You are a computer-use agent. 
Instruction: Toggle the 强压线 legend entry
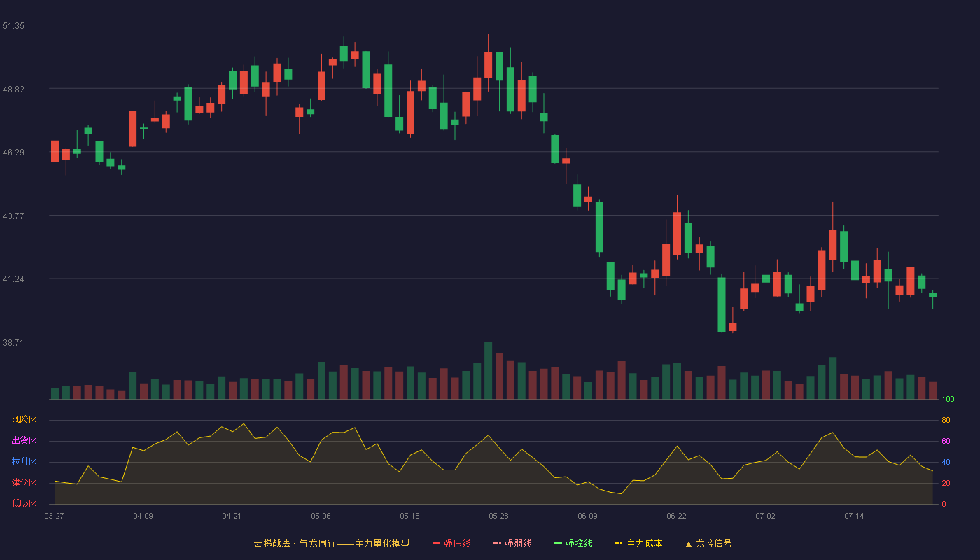pyautogui.click(x=451, y=543)
